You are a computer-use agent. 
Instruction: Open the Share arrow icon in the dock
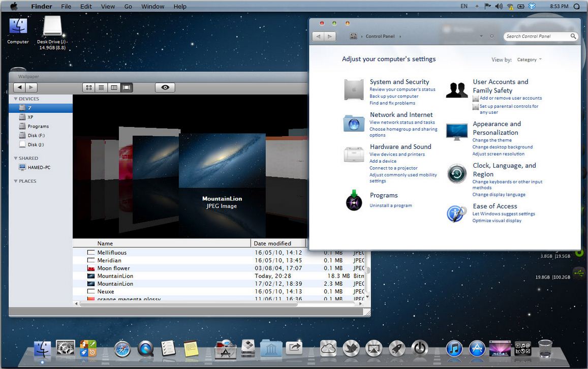[x=294, y=348]
